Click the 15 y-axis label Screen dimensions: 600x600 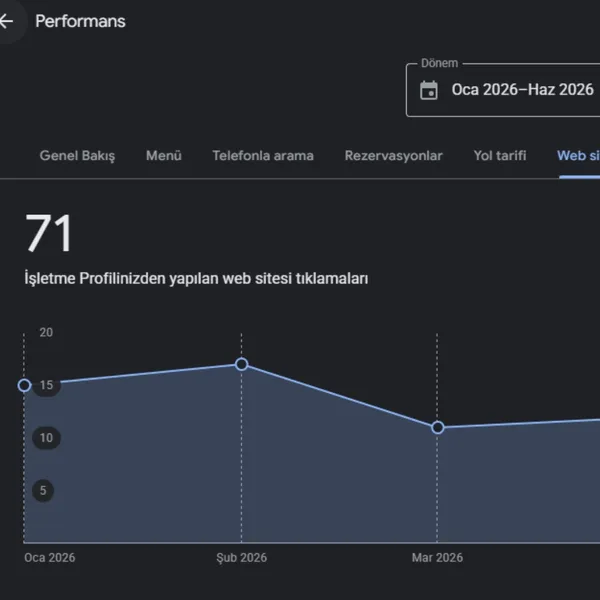(46, 385)
